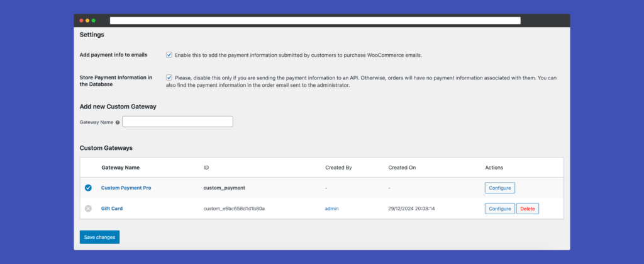Delete the Gift Card gateway
The image size is (644, 264).
528,209
